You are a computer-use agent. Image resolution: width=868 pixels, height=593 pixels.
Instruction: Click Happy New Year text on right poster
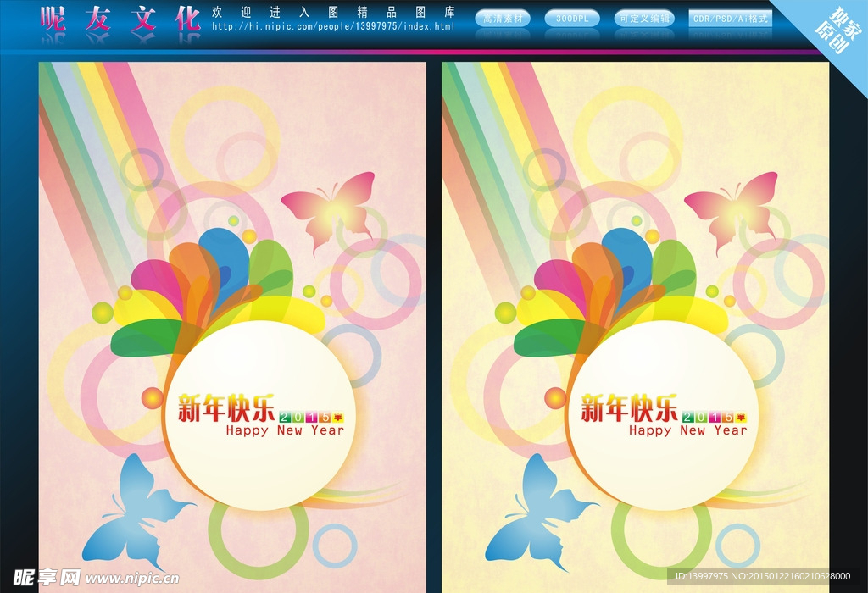[x=687, y=430]
